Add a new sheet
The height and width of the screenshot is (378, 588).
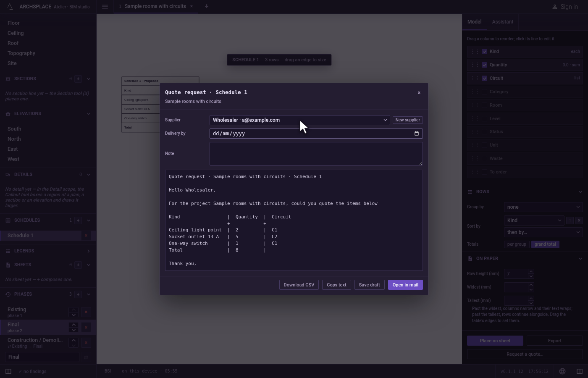pyautogui.click(x=78, y=265)
